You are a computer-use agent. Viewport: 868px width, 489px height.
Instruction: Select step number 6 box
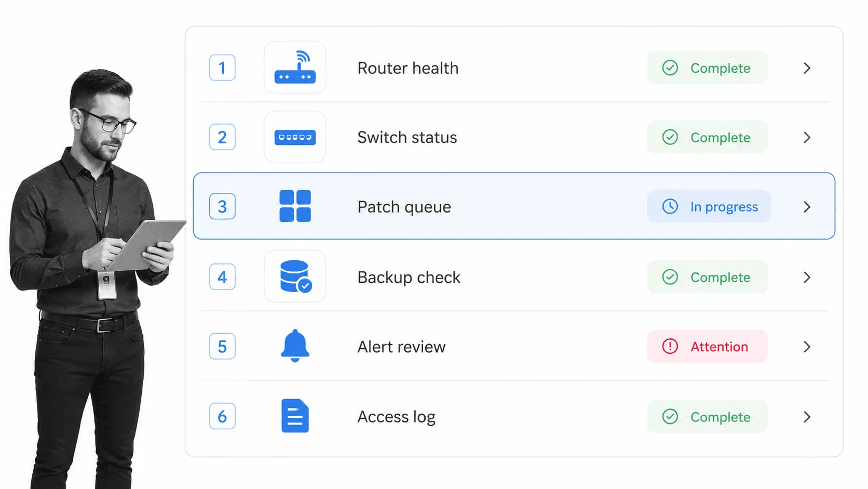(222, 416)
